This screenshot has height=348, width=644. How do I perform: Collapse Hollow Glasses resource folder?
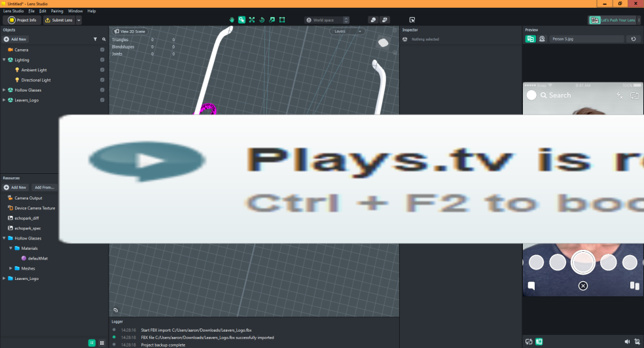pyautogui.click(x=4, y=238)
